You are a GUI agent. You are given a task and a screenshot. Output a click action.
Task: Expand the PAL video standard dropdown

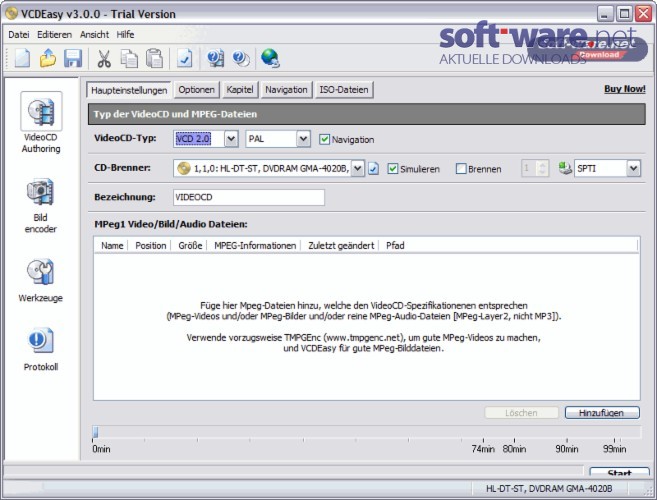click(x=303, y=139)
